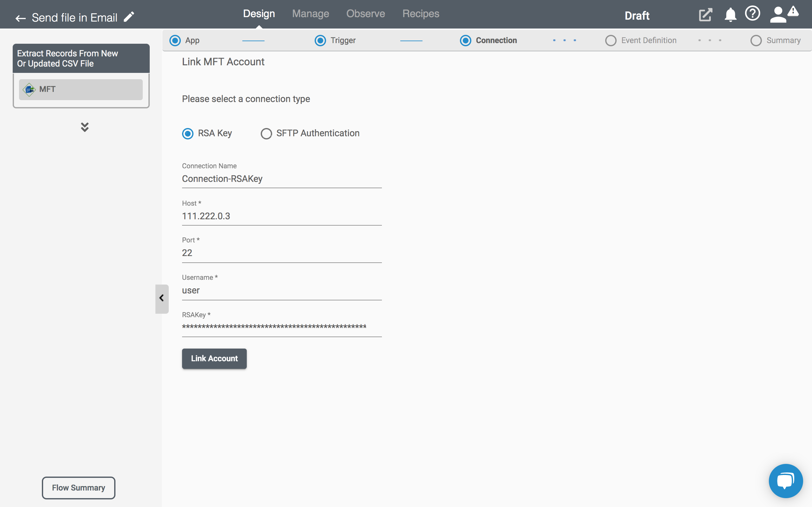Click the Link Account button

pyautogui.click(x=214, y=358)
